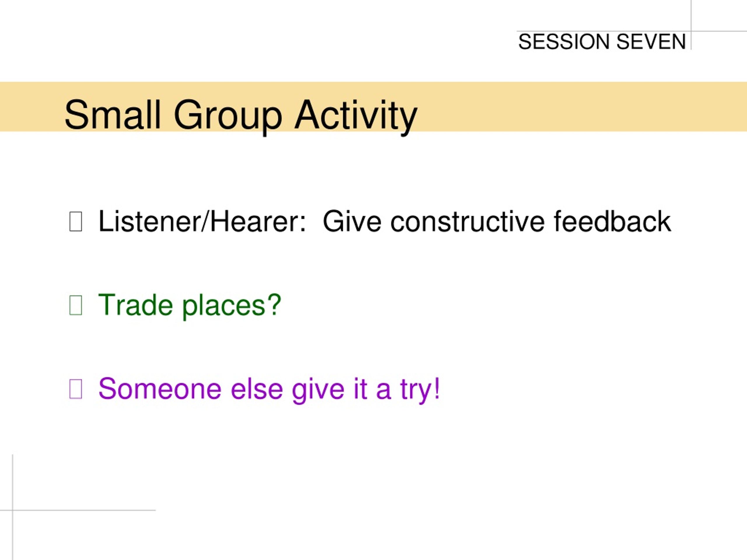Click the purple Someone else give it a try! line
This screenshot has width=747, height=560.
[269, 390]
